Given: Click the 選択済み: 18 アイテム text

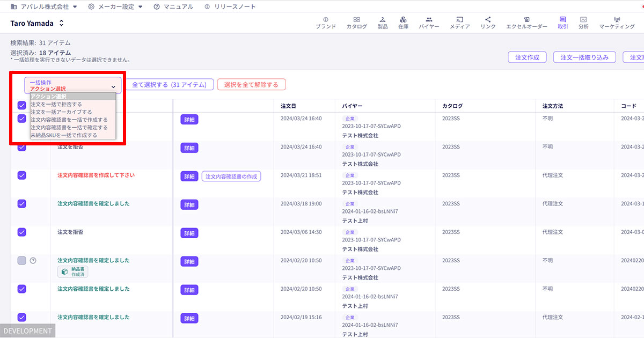Looking at the screenshot, I should click(x=40, y=53).
